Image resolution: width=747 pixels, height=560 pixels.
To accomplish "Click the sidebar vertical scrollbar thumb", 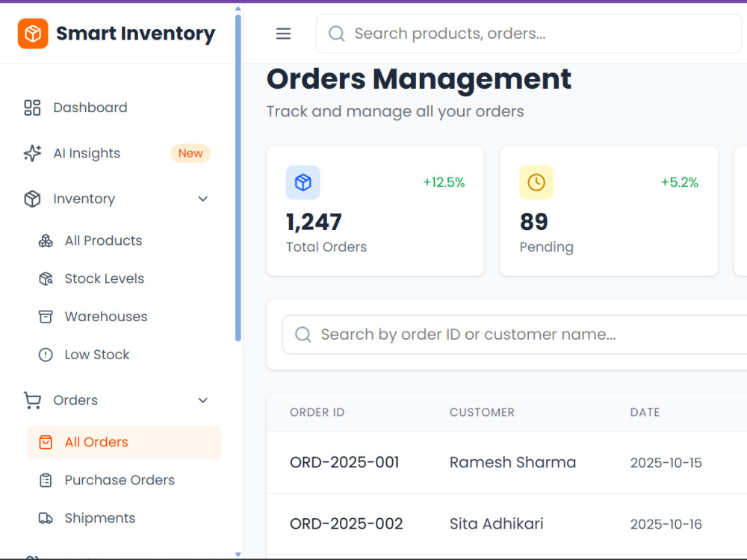I will click(x=238, y=178).
